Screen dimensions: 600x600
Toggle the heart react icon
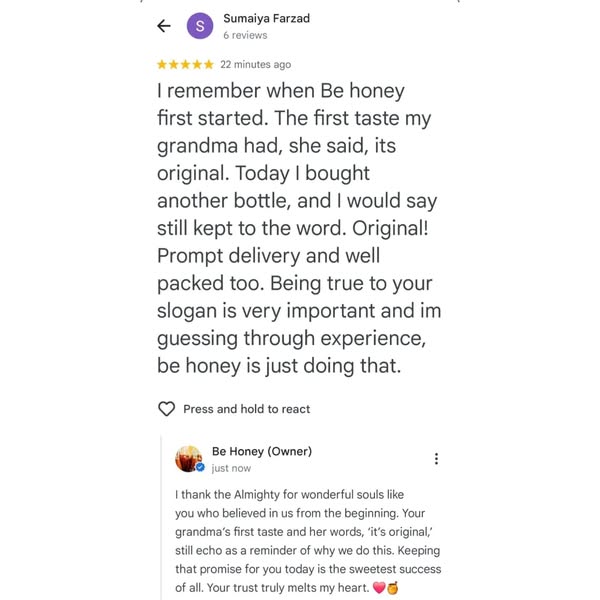click(x=167, y=409)
